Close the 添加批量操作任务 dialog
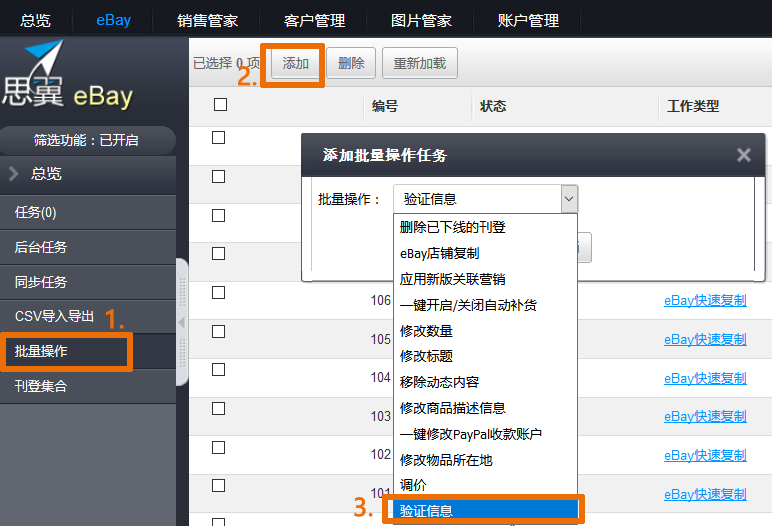Image resolution: width=772 pixels, height=526 pixels. pyautogui.click(x=743, y=155)
